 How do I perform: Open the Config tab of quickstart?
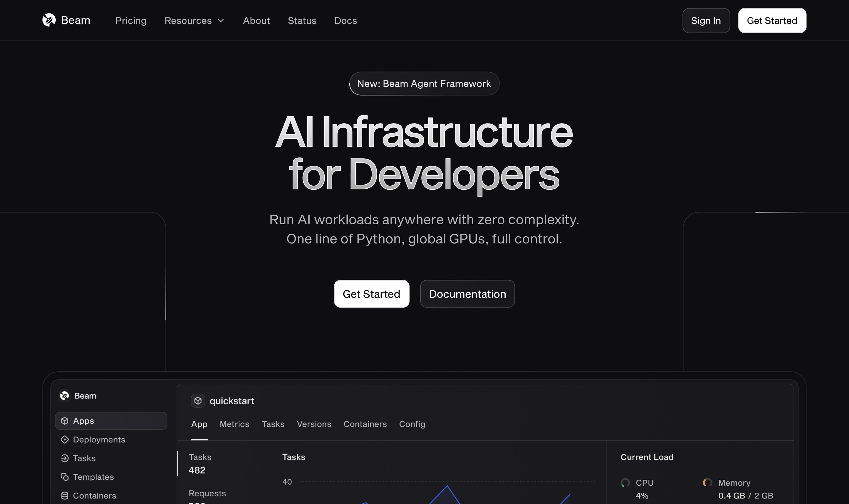(412, 424)
